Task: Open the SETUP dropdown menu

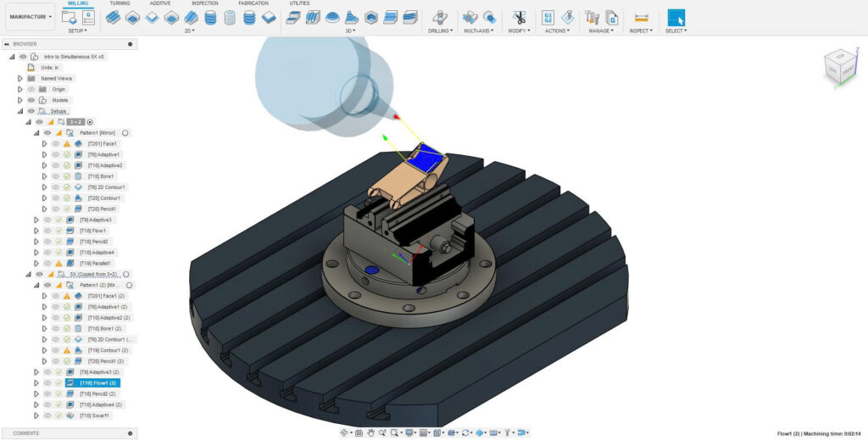Action: coord(77,31)
